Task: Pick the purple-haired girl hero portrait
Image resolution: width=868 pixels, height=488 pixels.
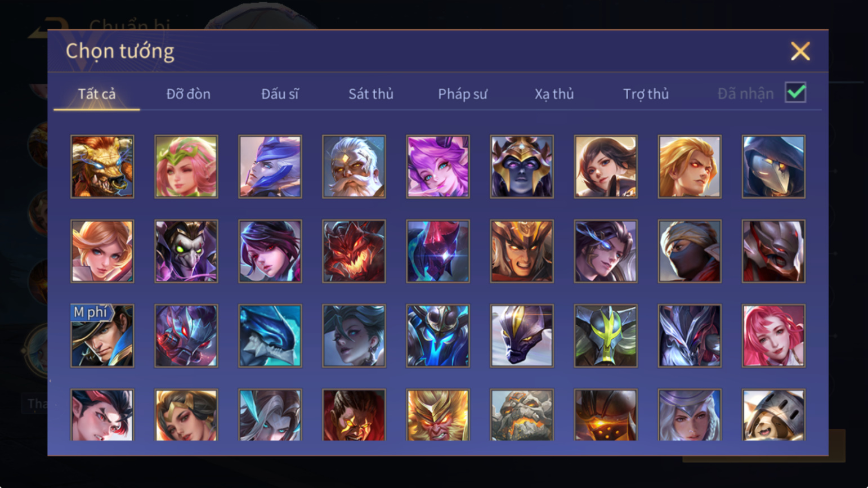Action: point(438,167)
